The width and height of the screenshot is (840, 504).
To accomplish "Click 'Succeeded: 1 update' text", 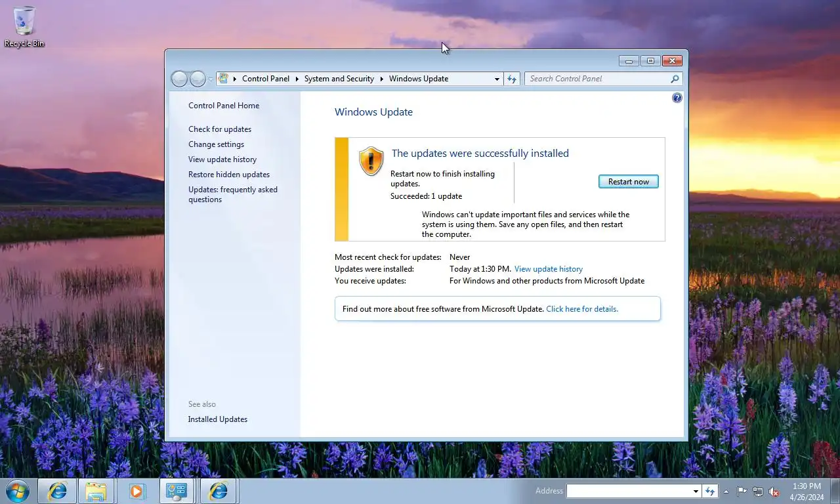I will coord(426,196).
